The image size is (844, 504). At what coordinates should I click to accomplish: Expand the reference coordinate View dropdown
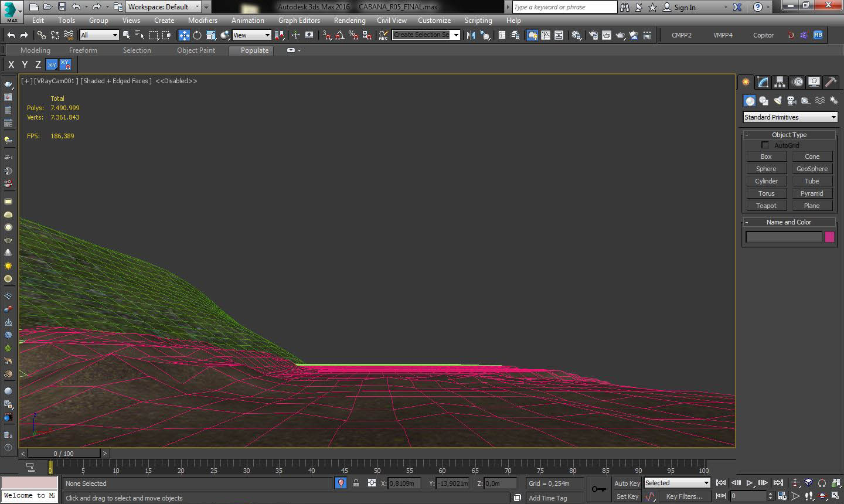[x=251, y=35]
